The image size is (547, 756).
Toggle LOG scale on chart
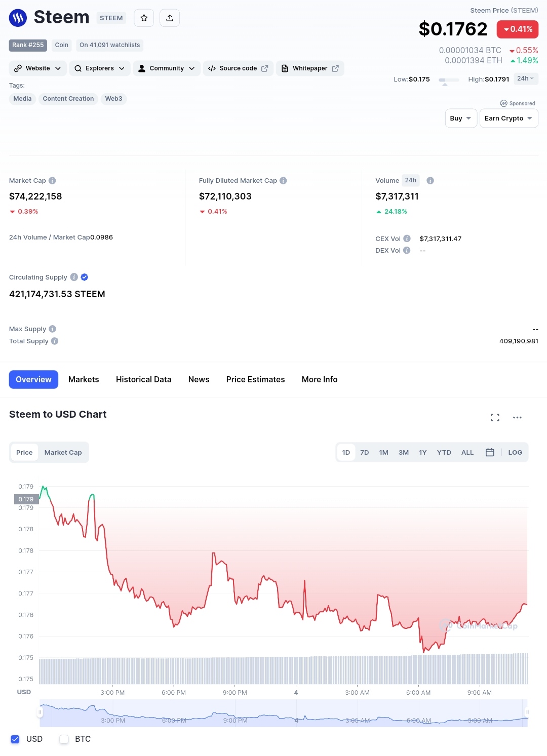tap(515, 452)
